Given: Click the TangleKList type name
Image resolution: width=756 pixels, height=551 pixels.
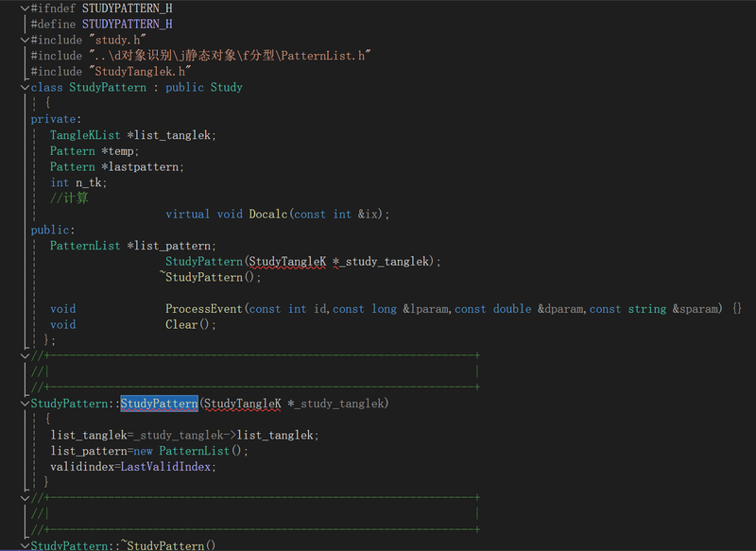Looking at the screenshot, I should [x=85, y=135].
